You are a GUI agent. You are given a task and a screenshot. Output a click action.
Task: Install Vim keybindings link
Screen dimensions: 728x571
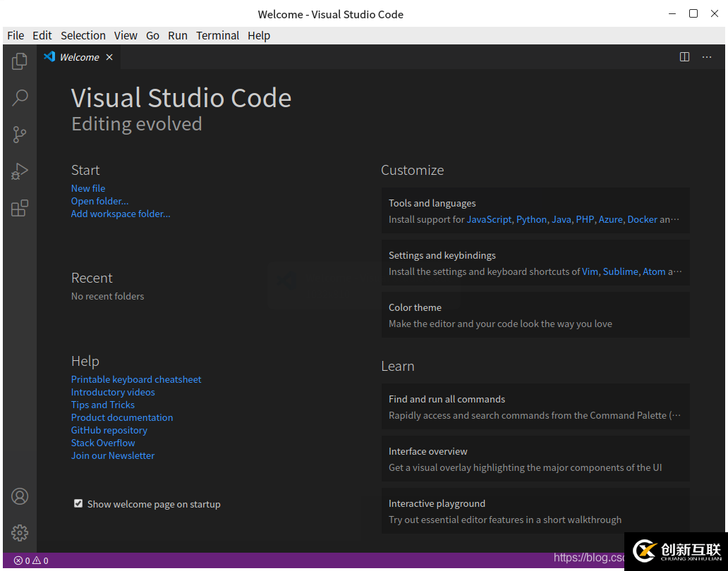point(590,272)
